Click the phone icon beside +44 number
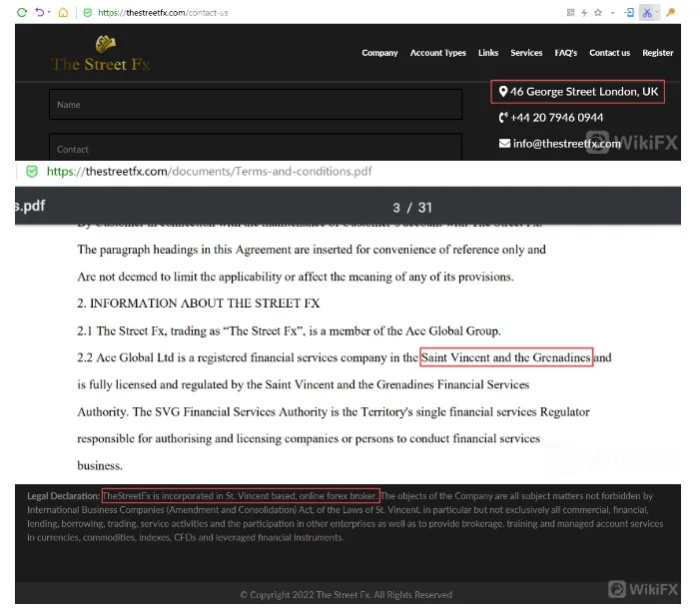This screenshot has width=700, height=610. [503, 118]
